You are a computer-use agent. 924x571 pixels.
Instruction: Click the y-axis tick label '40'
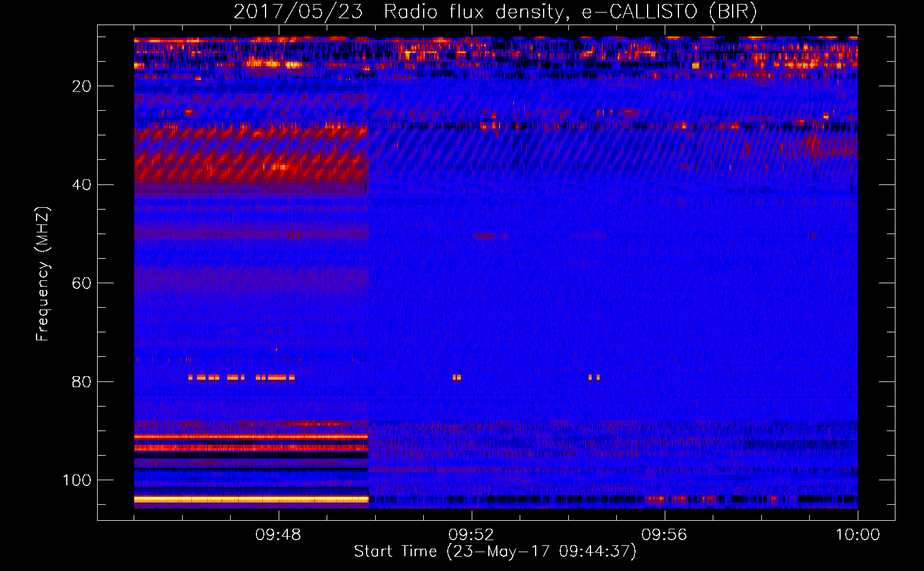click(x=82, y=185)
